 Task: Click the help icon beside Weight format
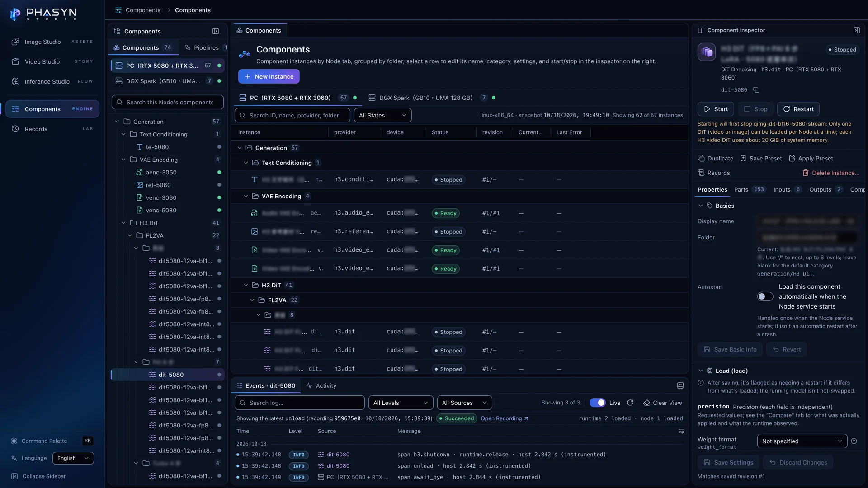point(854,441)
